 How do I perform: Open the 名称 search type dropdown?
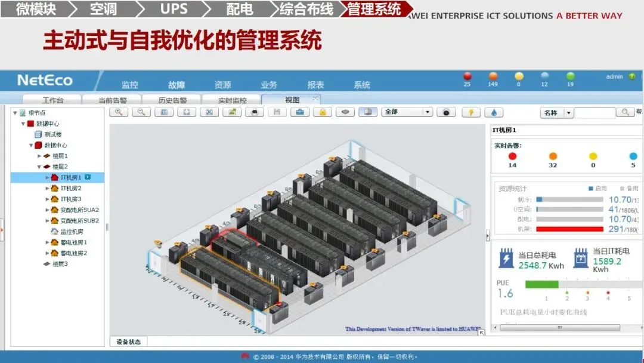[568, 112]
